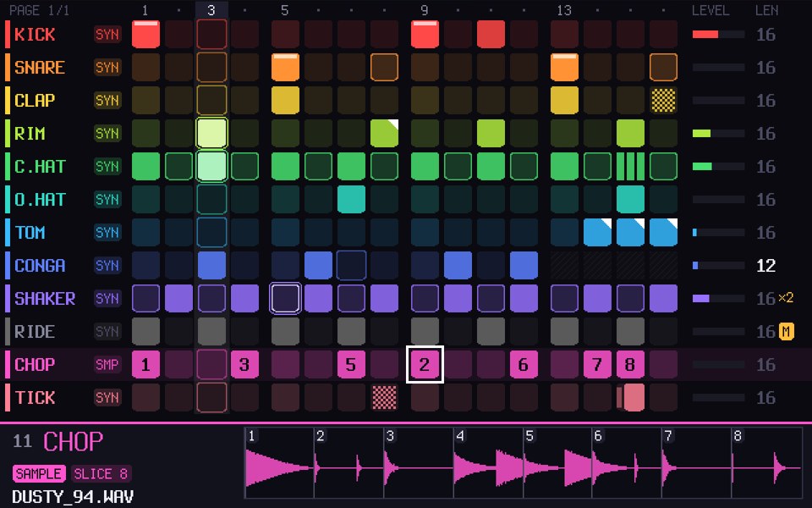Select the TICK track name
The height and width of the screenshot is (508, 812).
tap(35, 398)
